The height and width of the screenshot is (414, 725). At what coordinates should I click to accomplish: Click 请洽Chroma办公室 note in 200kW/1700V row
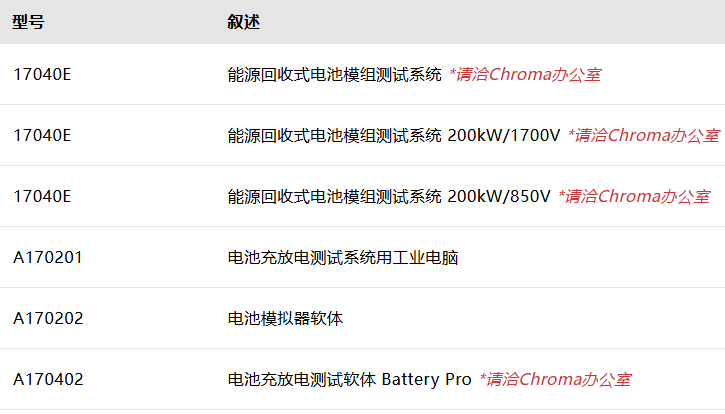[x=644, y=136]
